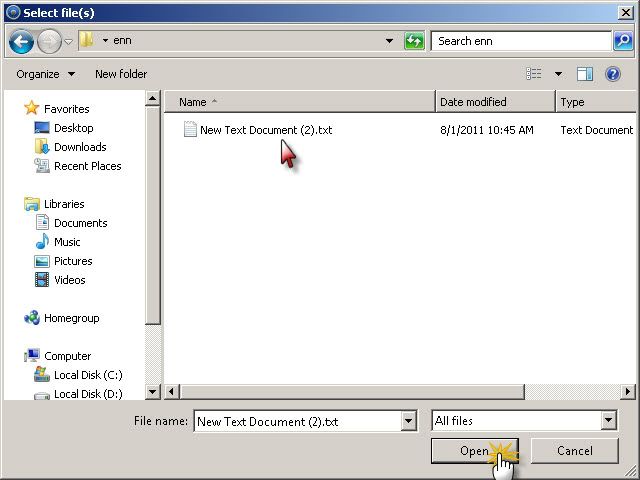
Task: Click horizontal scrollbar left arrow
Action: pyautogui.click(x=171, y=392)
